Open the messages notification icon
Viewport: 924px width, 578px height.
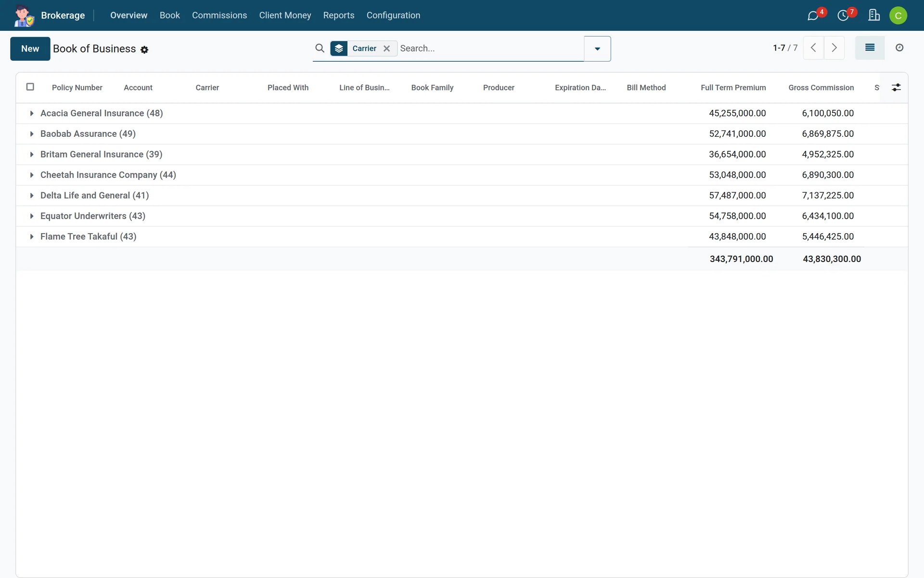(813, 15)
